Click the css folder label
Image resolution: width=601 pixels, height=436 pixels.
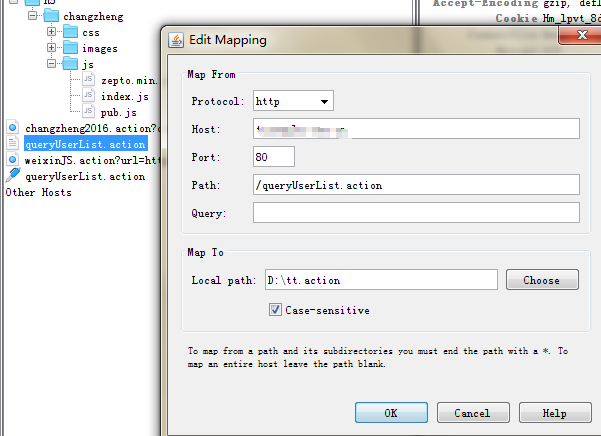click(x=91, y=33)
